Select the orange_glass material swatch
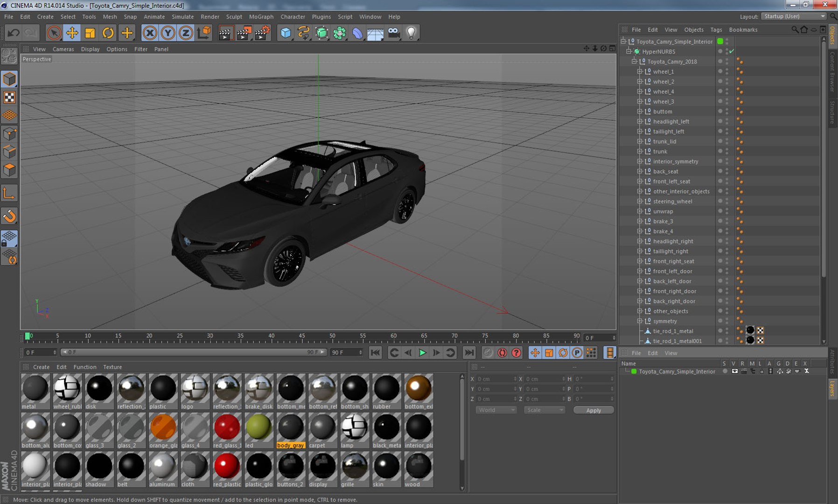Image resolution: width=838 pixels, height=504 pixels. tap(163, 431)
